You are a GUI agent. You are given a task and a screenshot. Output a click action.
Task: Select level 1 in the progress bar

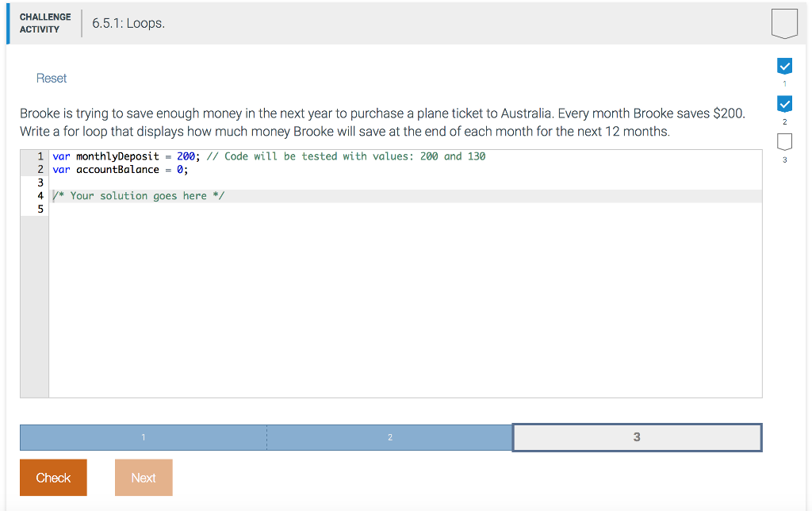(143, 437)
